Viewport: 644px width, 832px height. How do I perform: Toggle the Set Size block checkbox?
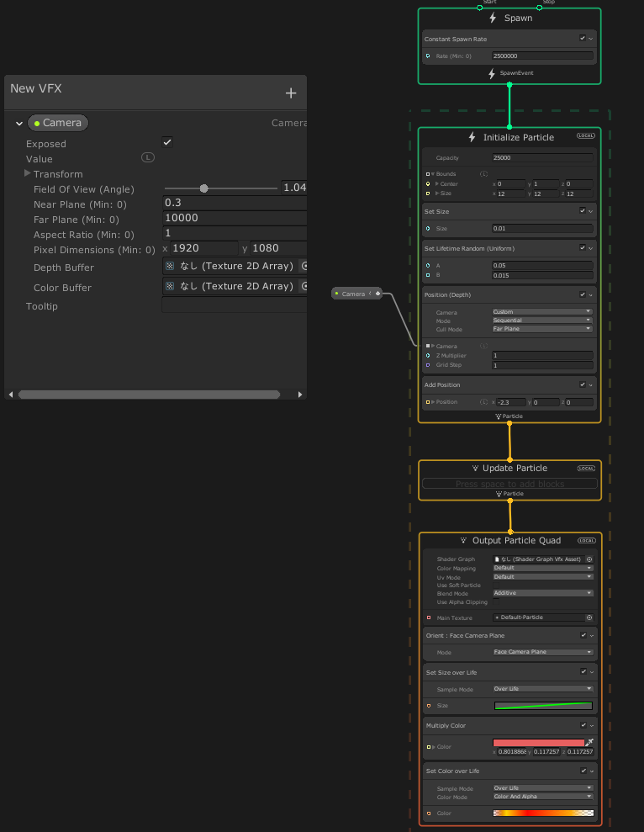click(x=583, y=210)
